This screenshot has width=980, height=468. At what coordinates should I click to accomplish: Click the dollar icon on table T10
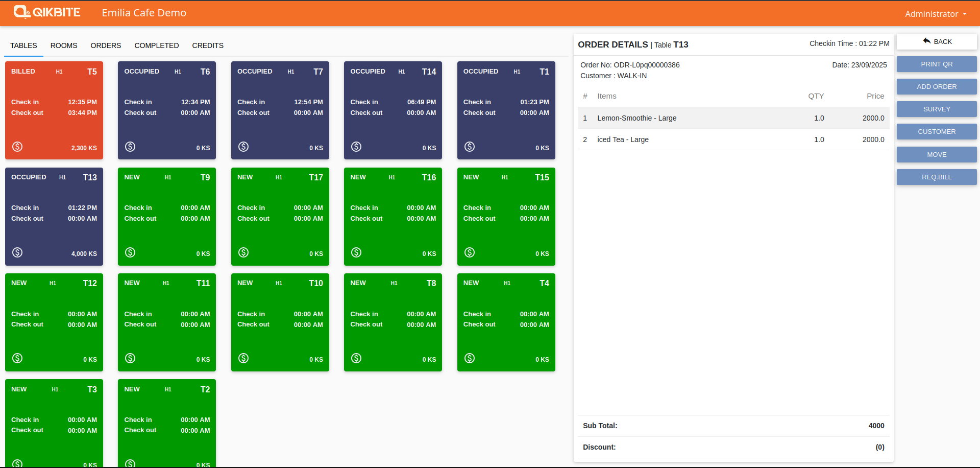[243, 358]
